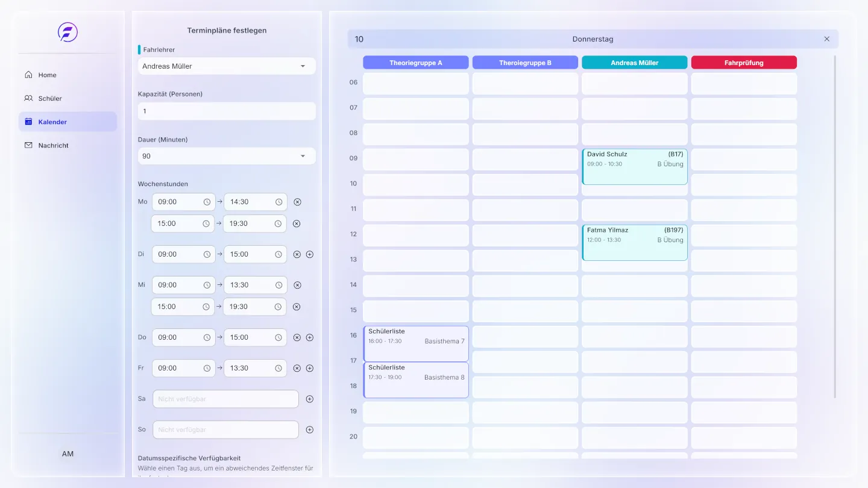This screenshot has height=488, width=868.
Task: Add another time slot for Donnerstag
Action: click(x=310, y=337)
